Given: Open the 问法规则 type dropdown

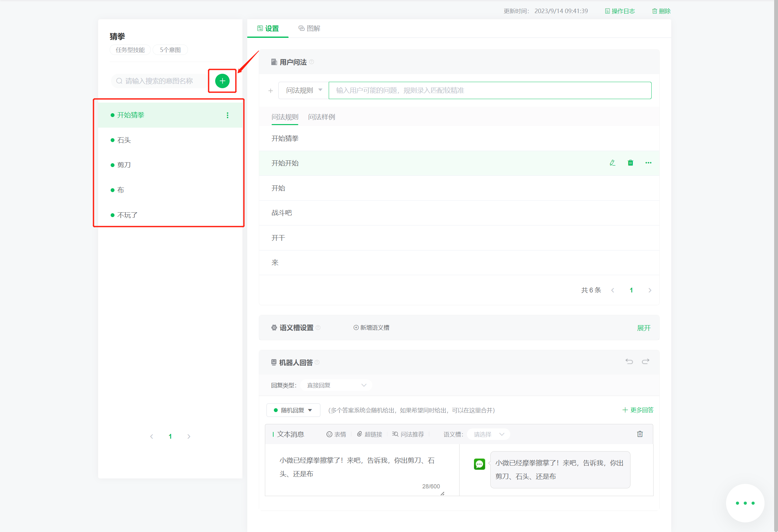Looking at the screenshot, I should point(304,90).
